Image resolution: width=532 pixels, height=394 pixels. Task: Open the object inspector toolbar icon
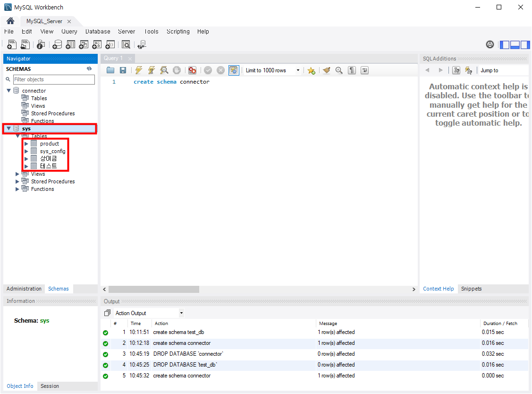(41, 44)
